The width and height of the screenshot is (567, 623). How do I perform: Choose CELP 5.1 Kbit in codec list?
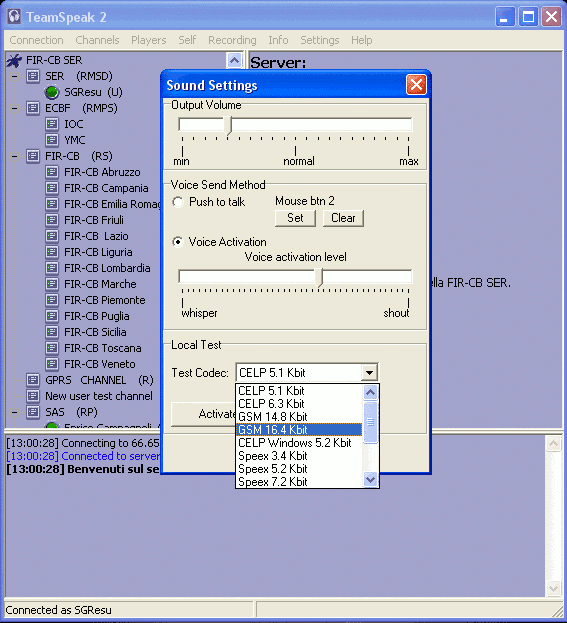pos(300,391)
